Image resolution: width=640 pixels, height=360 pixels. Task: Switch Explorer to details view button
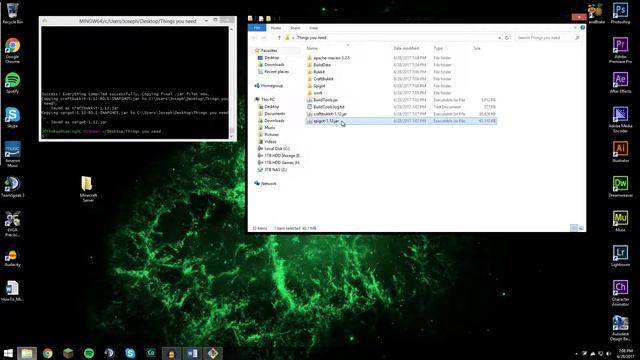pyautogui.click(x=574, y=228)
